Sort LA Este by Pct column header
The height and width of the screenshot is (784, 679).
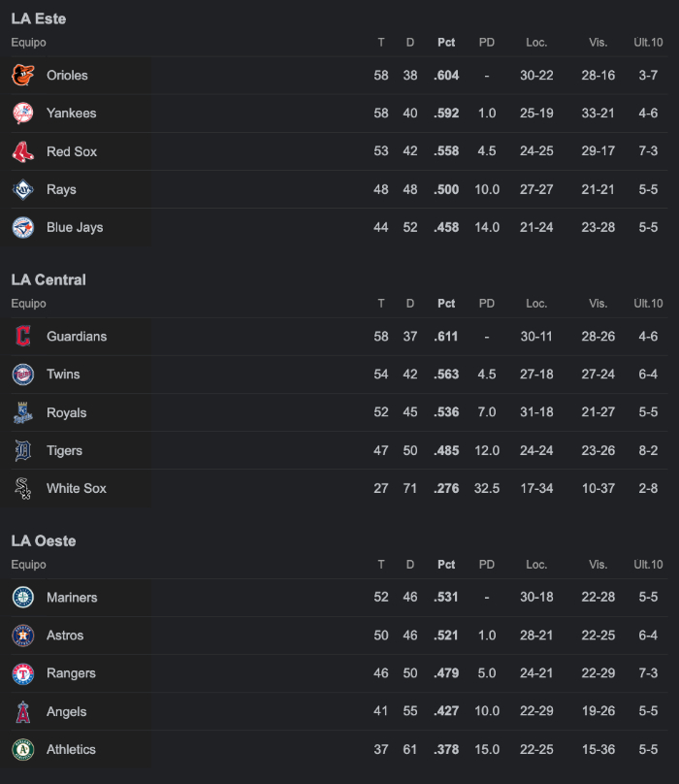pyautogui.click(x=446, y=43)
